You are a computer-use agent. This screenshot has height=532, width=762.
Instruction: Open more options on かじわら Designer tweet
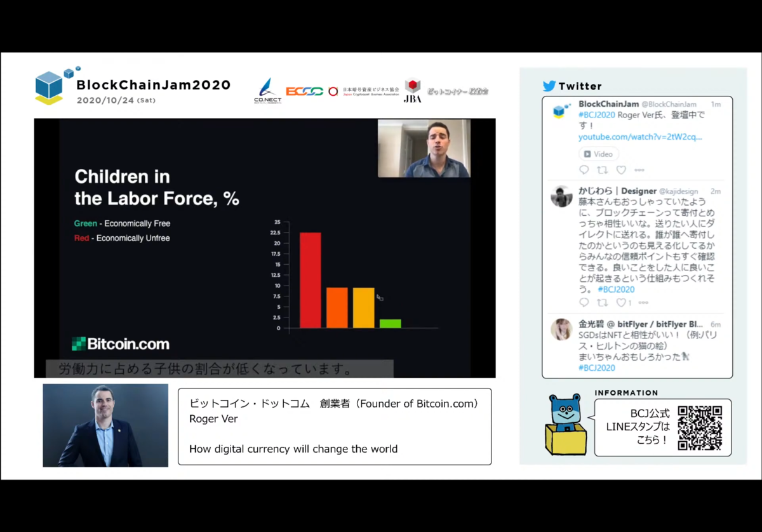click(643, 303)
